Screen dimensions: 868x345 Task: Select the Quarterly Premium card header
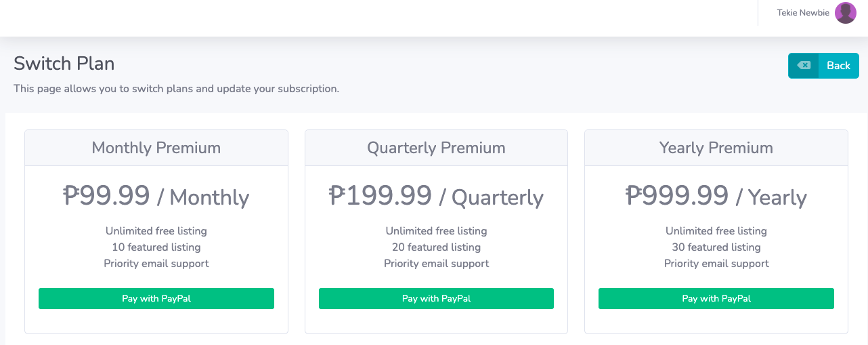point(436,148)
